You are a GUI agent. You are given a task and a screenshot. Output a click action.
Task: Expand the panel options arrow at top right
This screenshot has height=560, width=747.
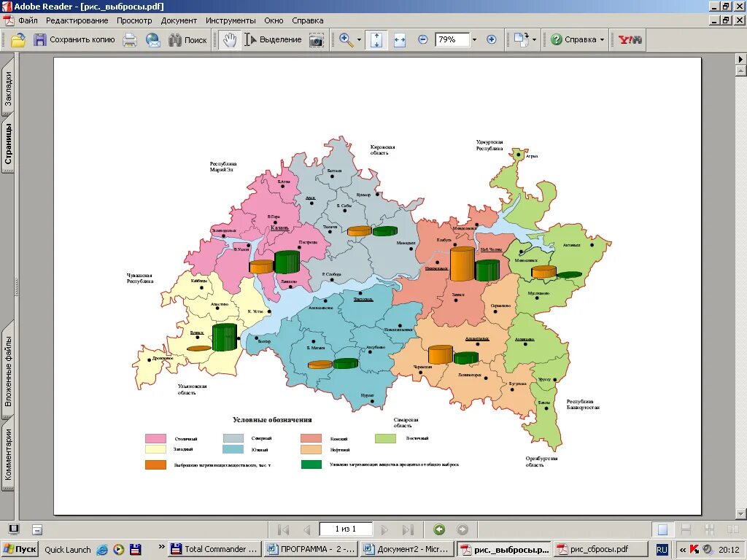pyautogui.click(x=741, y=60)
